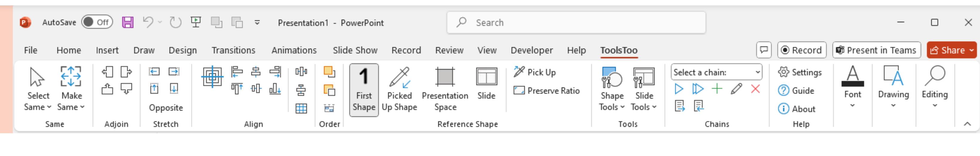Click the Save icon in title bar

127,22
